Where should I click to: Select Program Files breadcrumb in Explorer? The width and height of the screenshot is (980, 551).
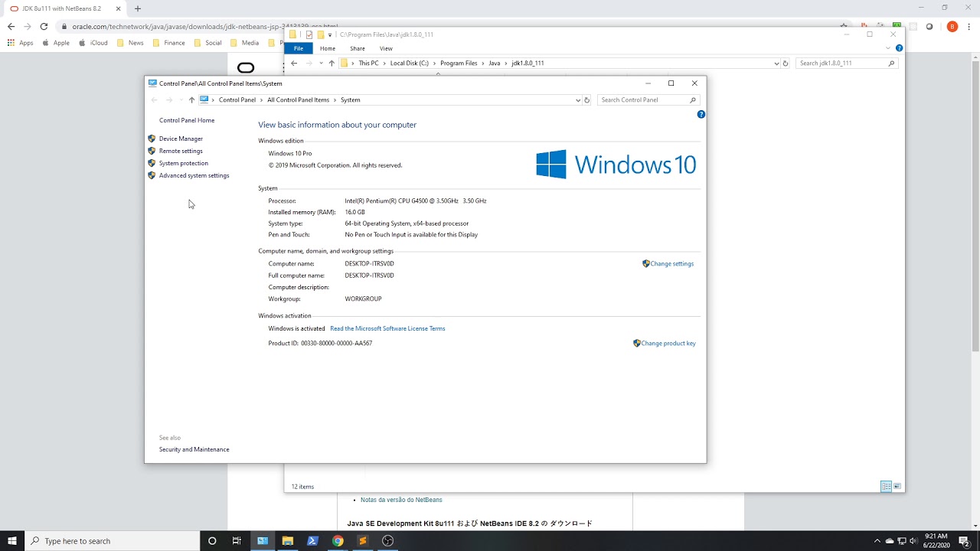(x=459, y=63)
